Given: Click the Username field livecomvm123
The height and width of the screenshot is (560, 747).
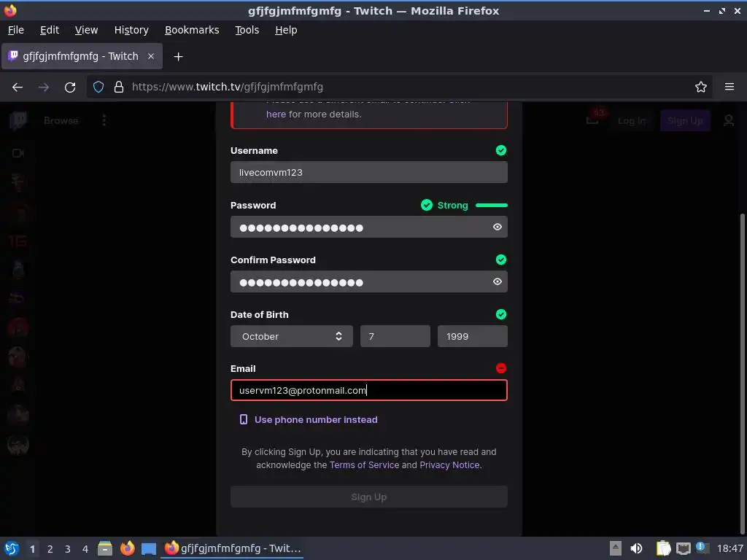Looking at the screenshot, I should click(x=368, y=172).
